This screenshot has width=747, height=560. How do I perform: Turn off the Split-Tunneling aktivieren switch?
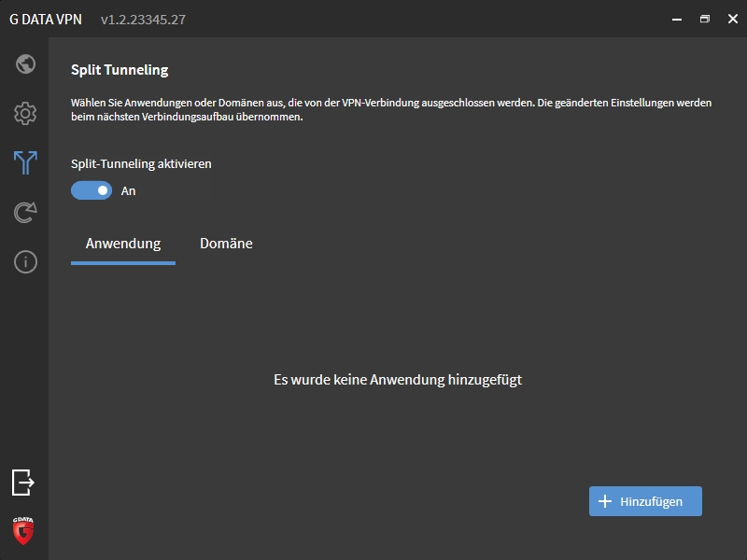tap(92, 190)
